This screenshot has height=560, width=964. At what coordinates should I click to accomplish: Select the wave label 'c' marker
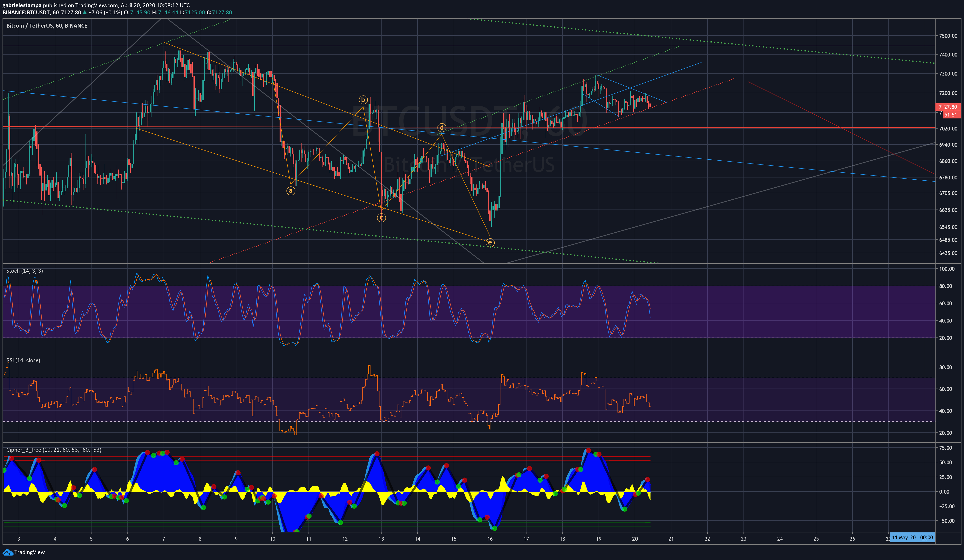pos(381,217)
